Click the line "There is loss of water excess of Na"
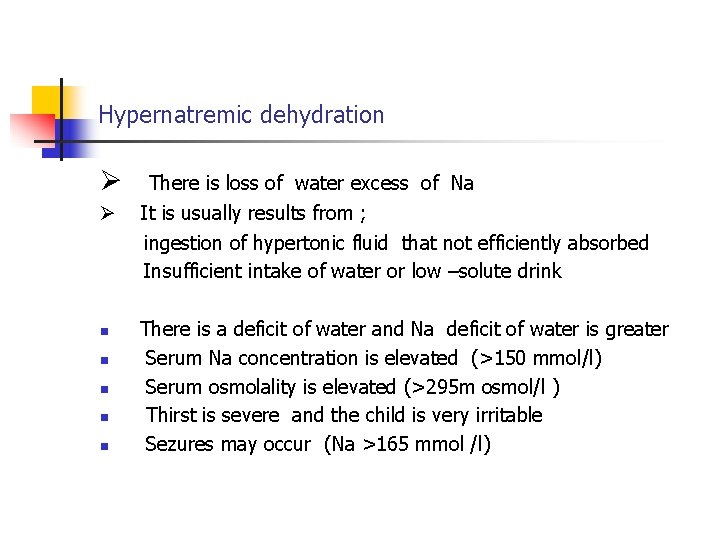This screenshot has width=720, height=540. 311,183
